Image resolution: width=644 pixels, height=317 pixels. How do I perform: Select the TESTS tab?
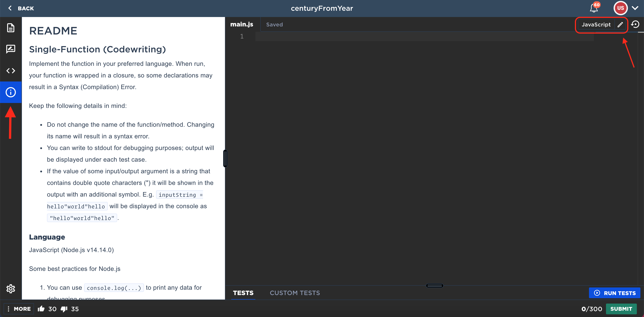point(243,293)
